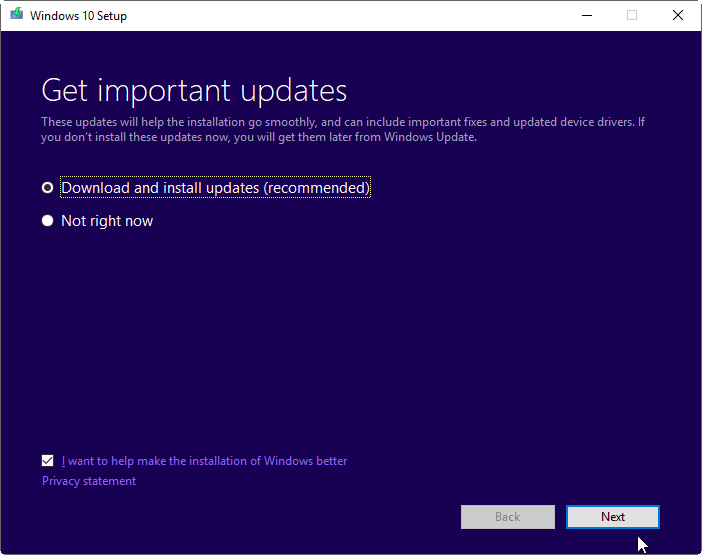Select Download and install updates radio button
The width and height of the screenshot is (702, 555).
tap(47, 188)
